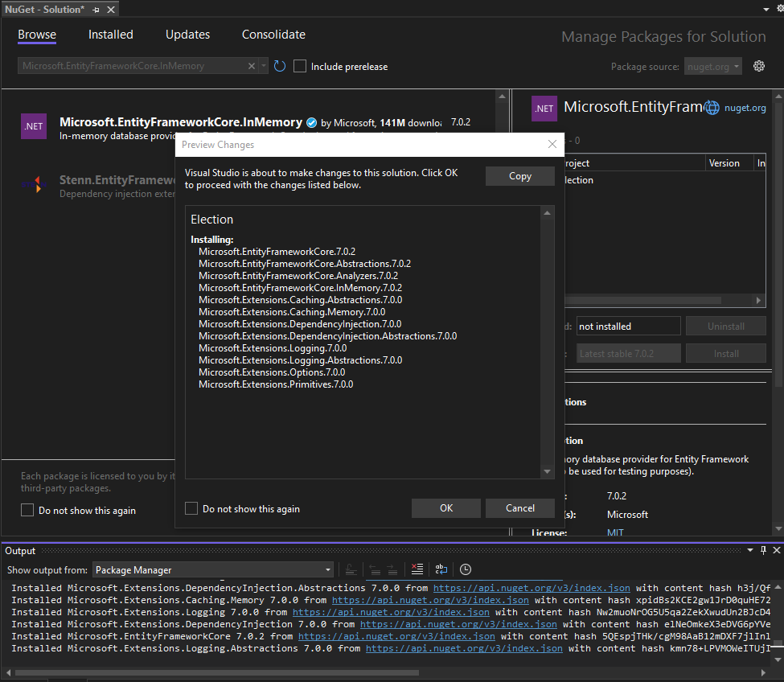Click OK to apply package changes
Viewport: 784px width, 682px height.
[445, 507]
